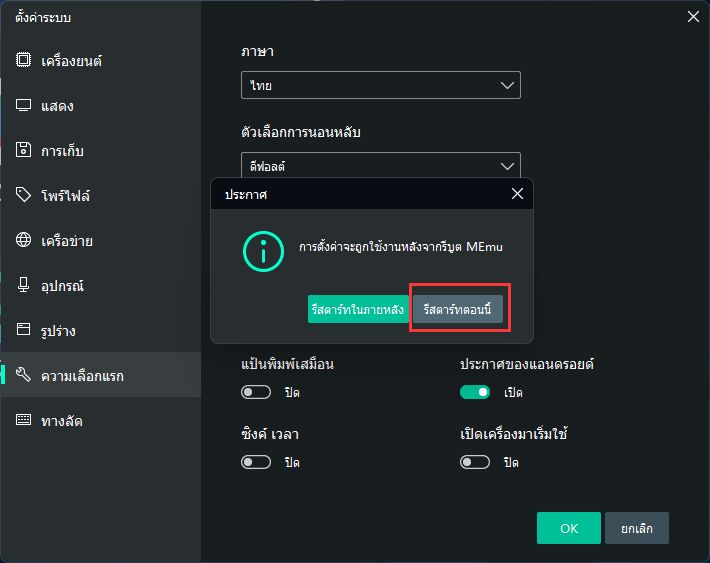Enable the เปิดเครื่องมาเริ่มใช้ startup toggle

(x=475, y=462)
